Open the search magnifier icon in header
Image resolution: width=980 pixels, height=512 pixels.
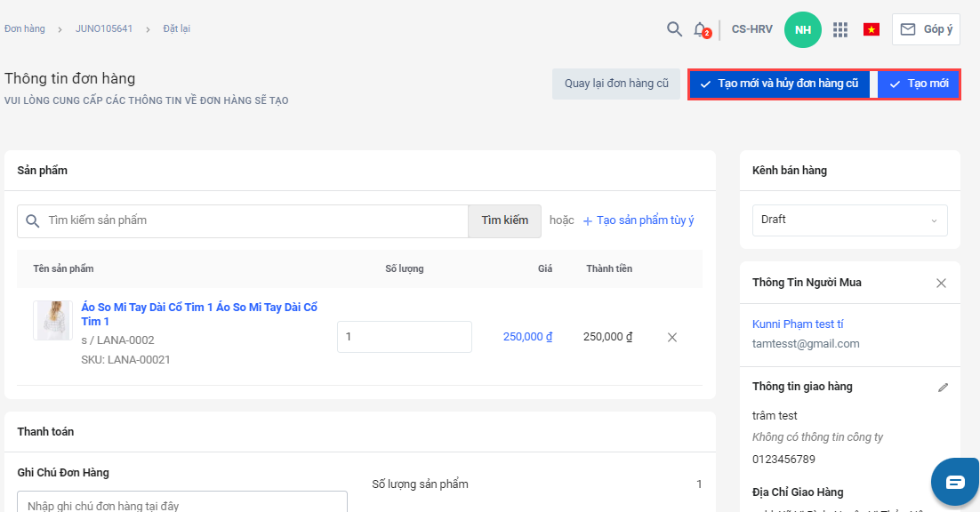click(x=674, y=29)
